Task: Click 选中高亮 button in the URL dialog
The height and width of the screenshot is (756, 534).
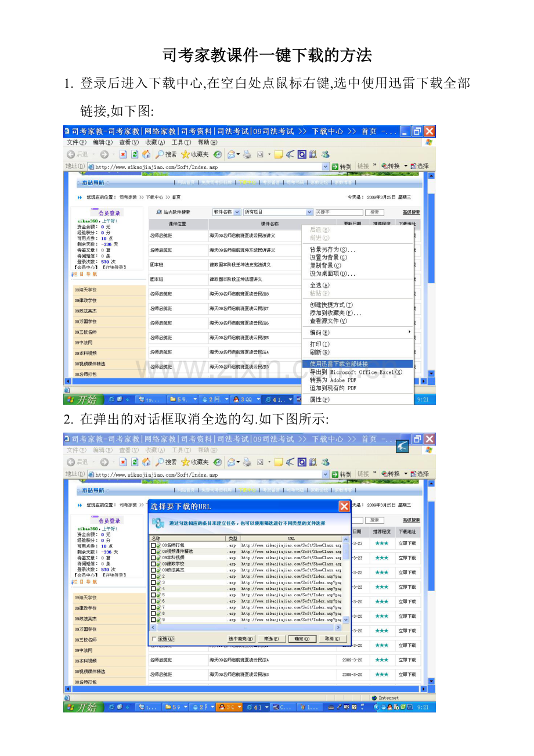Action: [241, 639]
